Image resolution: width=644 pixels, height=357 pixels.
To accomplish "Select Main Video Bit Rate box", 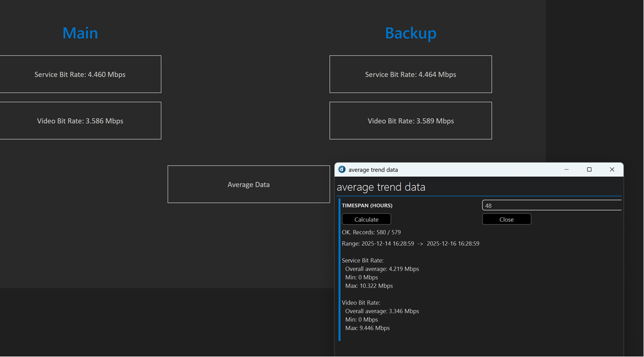I will 80,121.
